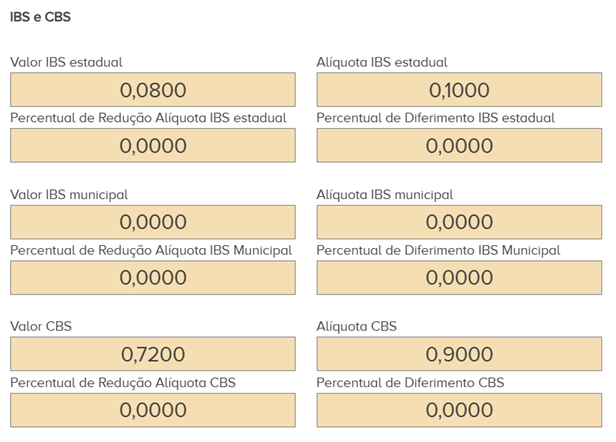Focus Percentual de Redução Alíquota IBS Municipal field

(153, 278)
